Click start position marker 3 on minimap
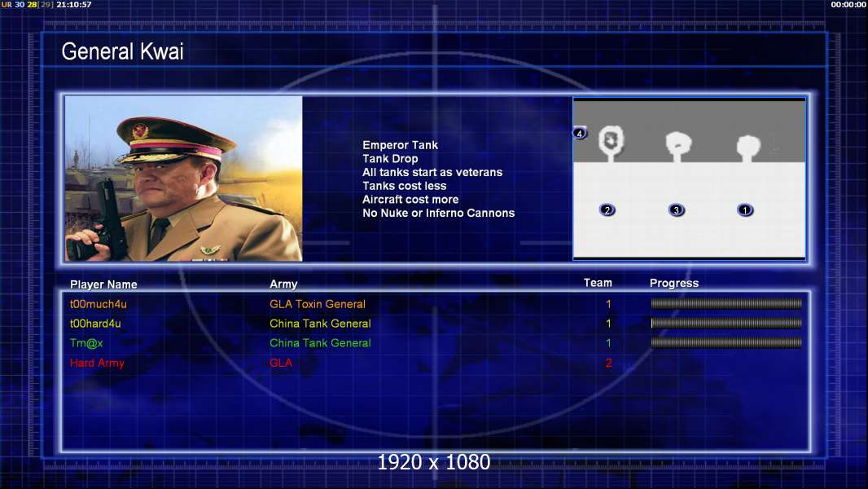 676,210
